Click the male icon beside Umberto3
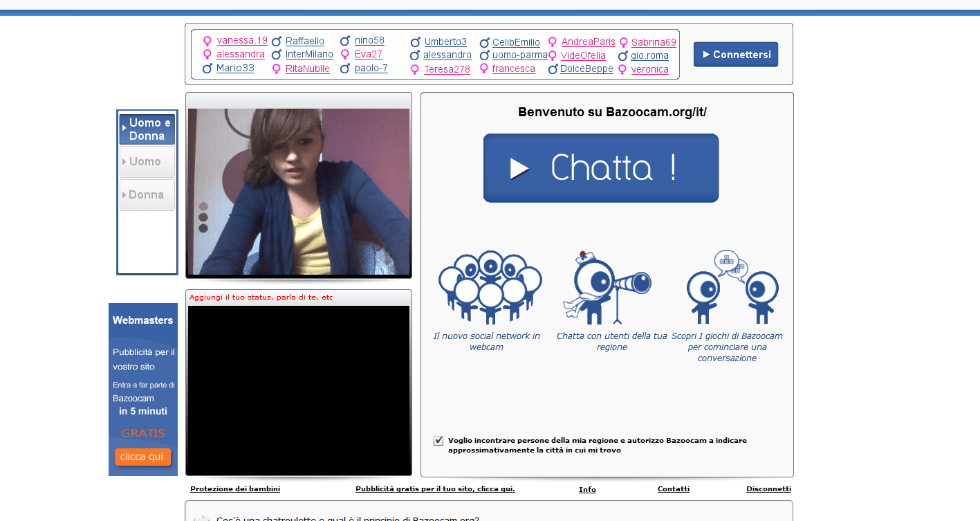The image size is (980, 521). point(415,42)
